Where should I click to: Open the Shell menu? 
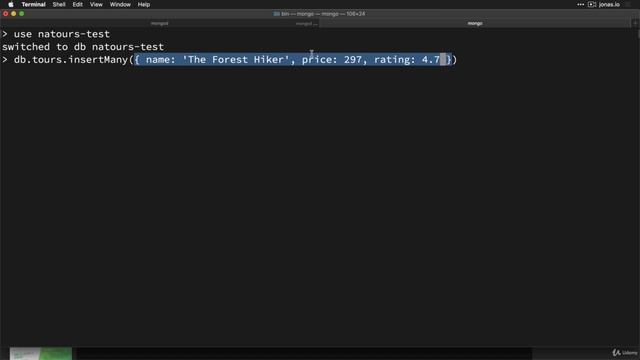point(59,4)
